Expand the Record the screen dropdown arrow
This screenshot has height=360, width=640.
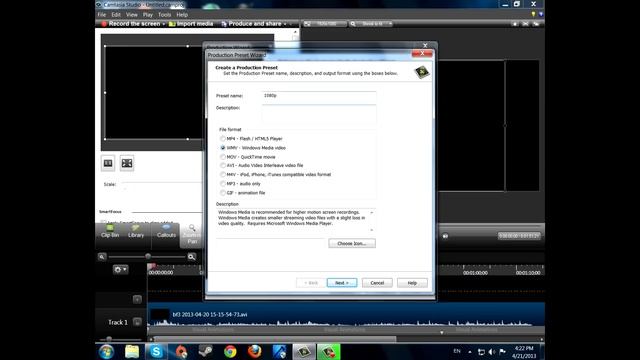pos(164,24)
